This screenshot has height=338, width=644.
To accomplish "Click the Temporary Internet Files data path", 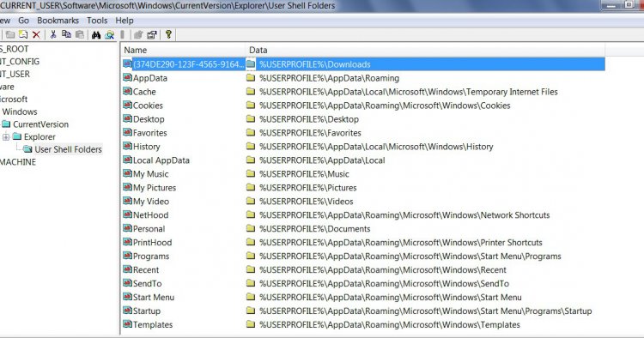I will (x=408, y=92).
